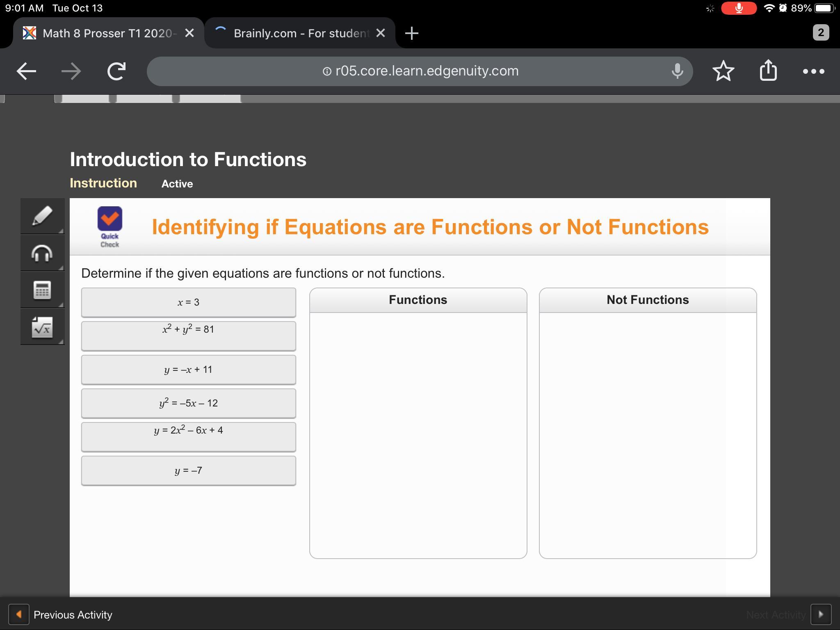Select the y = –x + 11 tile
This screenshot has width=840, height=630.
[x=188, y=370]
